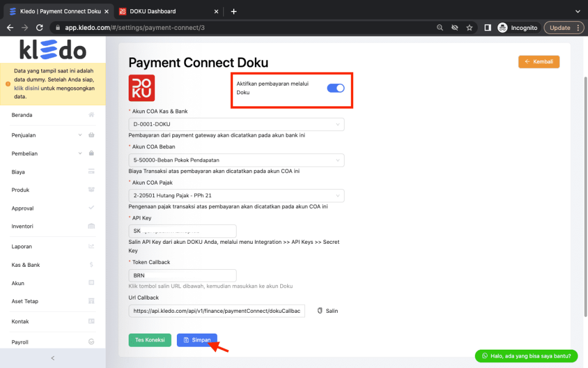588x368 pixels.
Task: Click the Url Callback field
Action: point(216,311)
